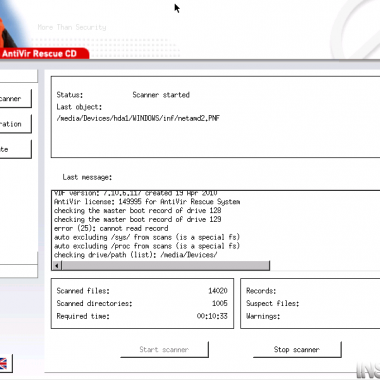Click the scanned directories count 1005

(220, 303)
